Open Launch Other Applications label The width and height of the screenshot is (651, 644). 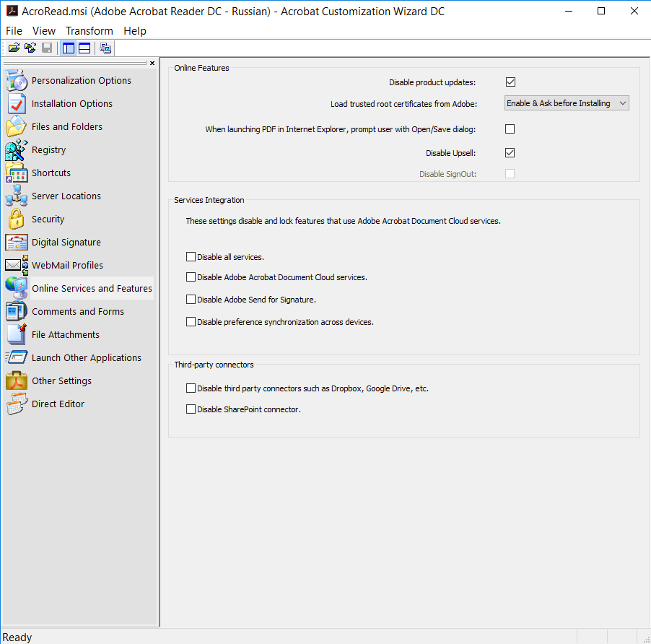point(87,357)
